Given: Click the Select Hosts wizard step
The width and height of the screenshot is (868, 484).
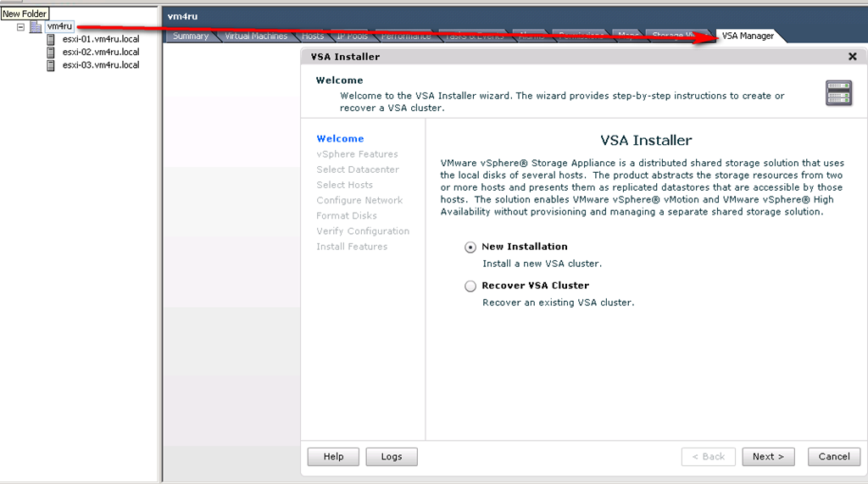Looking at the screenshot, I should pyautogui.click(x=344, y=185).
